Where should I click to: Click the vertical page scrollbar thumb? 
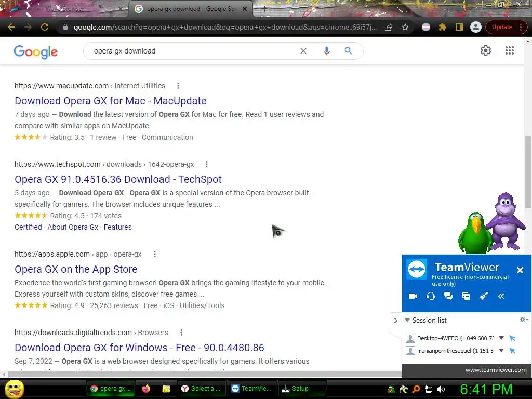click(528, 171)
